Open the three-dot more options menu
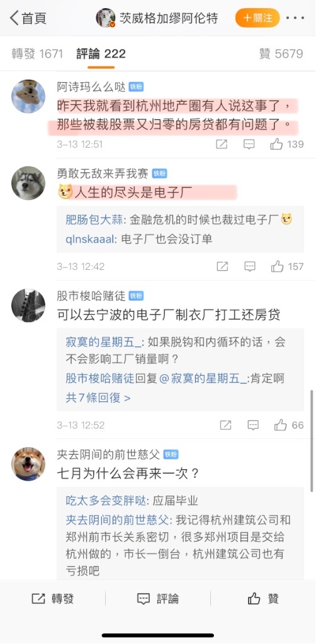 (x=296, y=18)
